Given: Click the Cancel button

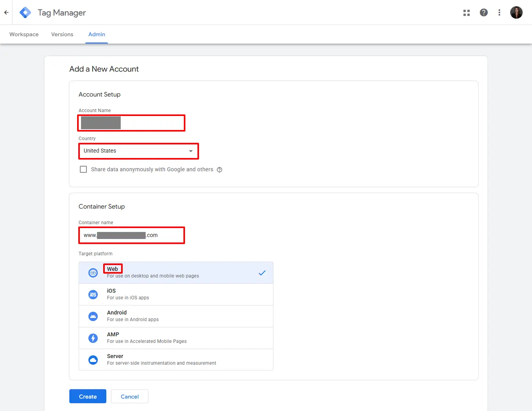Looking at the screenshot, I should click(x=130, y=397).
